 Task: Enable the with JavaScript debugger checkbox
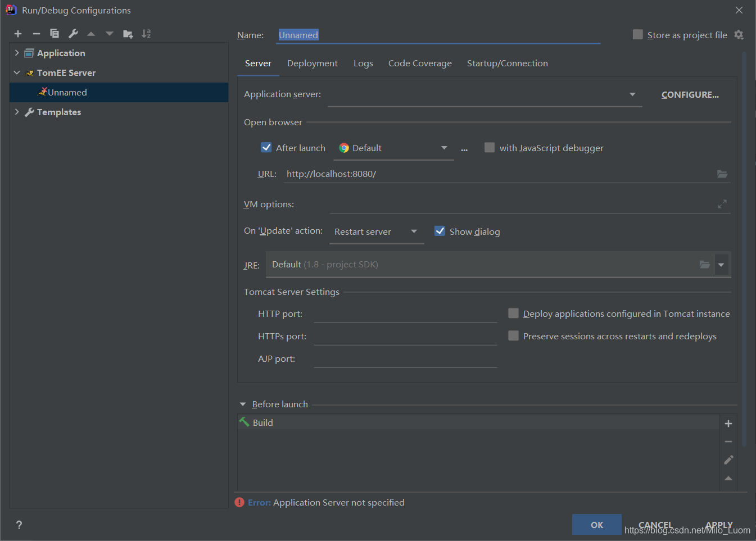(x=490, y=148)
